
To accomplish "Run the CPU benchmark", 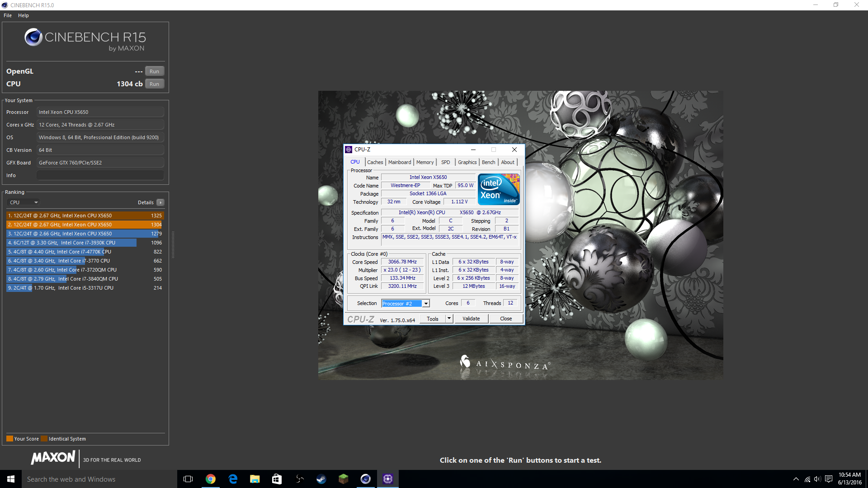I will coord(155,84).
